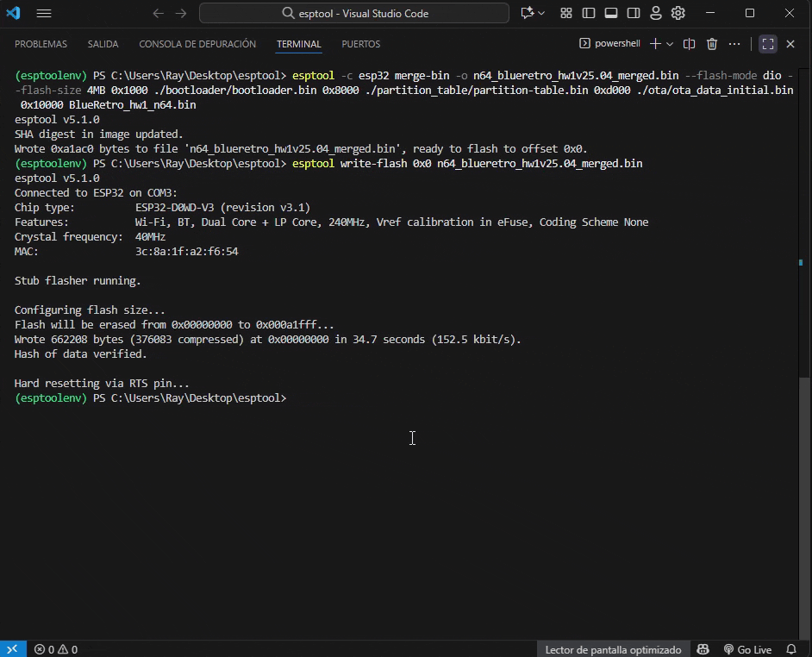Viewport: 812px width, 657px height.
Task: Toggle the secondary side bar
Action: pos(634,13)
